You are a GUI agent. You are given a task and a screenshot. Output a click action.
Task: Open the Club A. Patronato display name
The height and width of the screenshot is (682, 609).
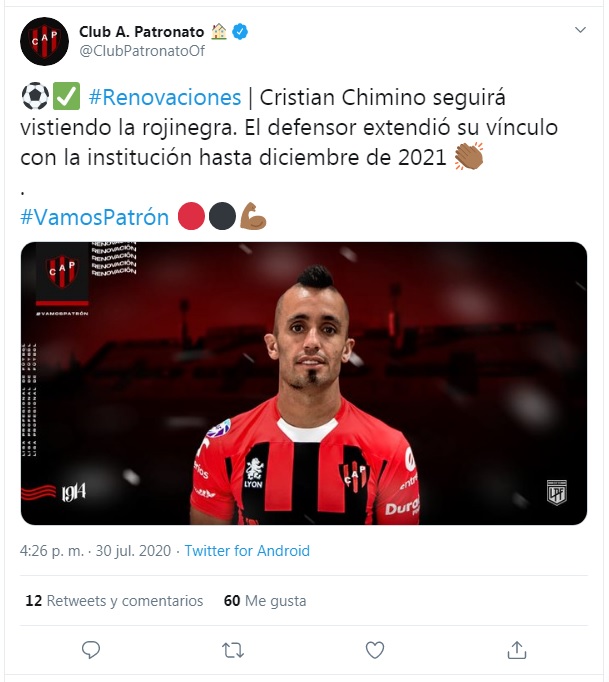(x=141, y=32)
